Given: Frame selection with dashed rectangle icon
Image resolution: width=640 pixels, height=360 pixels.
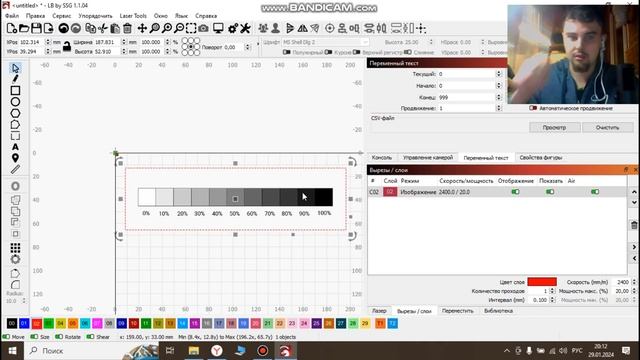Looking at the screenshot, I should click(x=191, y=28).
